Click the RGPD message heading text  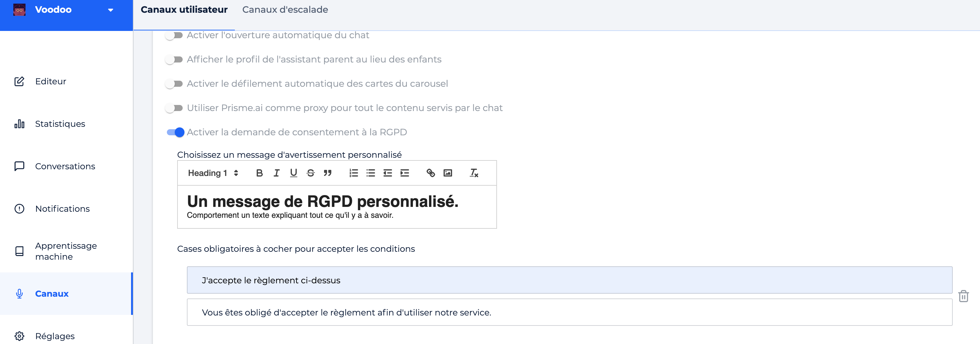[323, 201]
